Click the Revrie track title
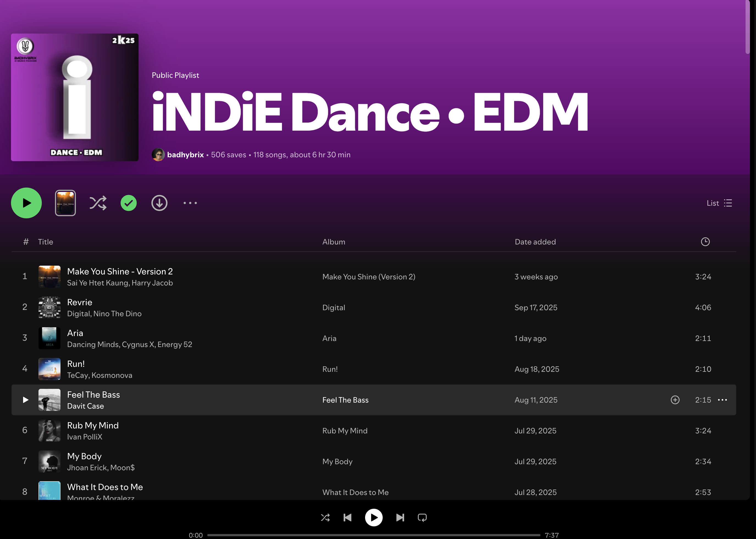Viewport: 756px width, 539px height. pos(80,302)
